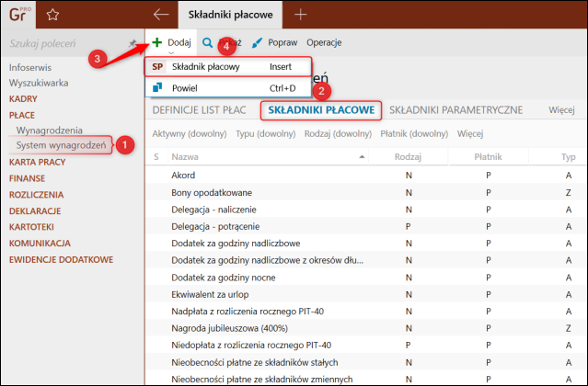Click the Powiel duplicate icon
Image resolution: width=588 pixels, height=386 pixels.
pyautogui.click(x=157, y=87)
